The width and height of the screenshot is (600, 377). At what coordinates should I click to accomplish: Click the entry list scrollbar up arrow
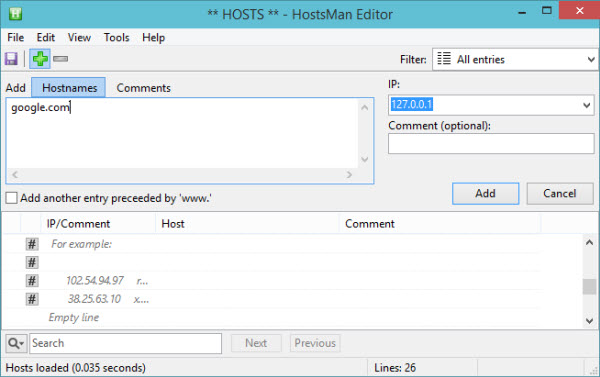(589, 242)
